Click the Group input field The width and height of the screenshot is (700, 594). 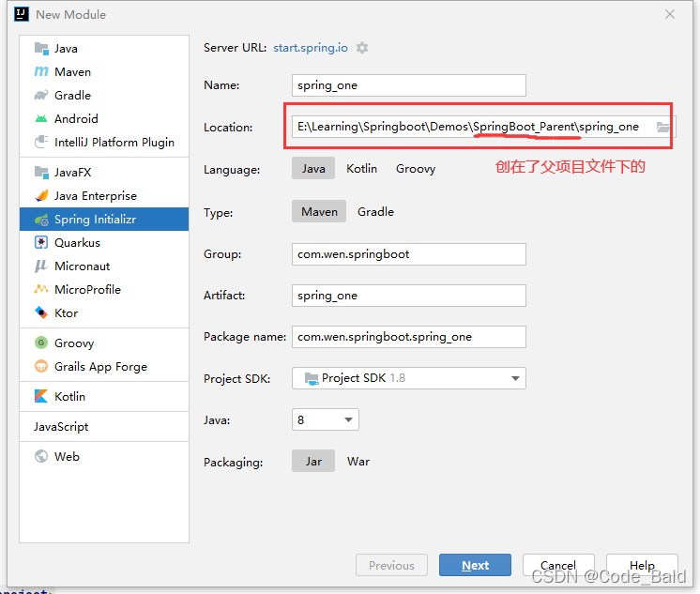tap(409, 254)
